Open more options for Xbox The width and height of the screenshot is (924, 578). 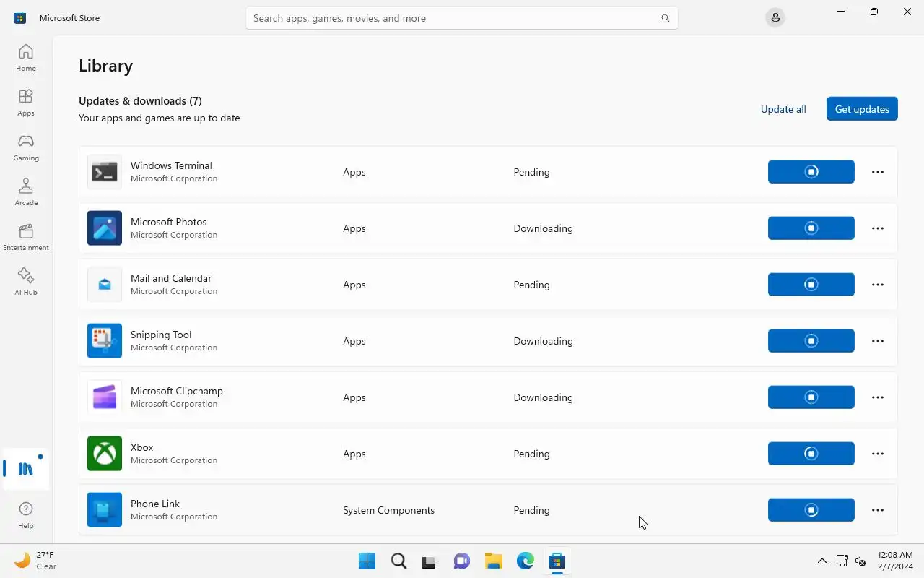(878, 454)
